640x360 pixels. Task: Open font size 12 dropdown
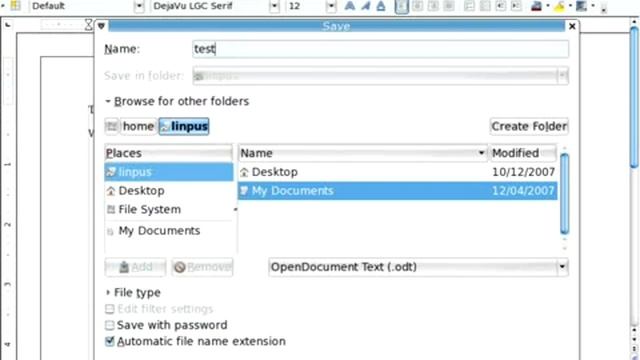331,6
